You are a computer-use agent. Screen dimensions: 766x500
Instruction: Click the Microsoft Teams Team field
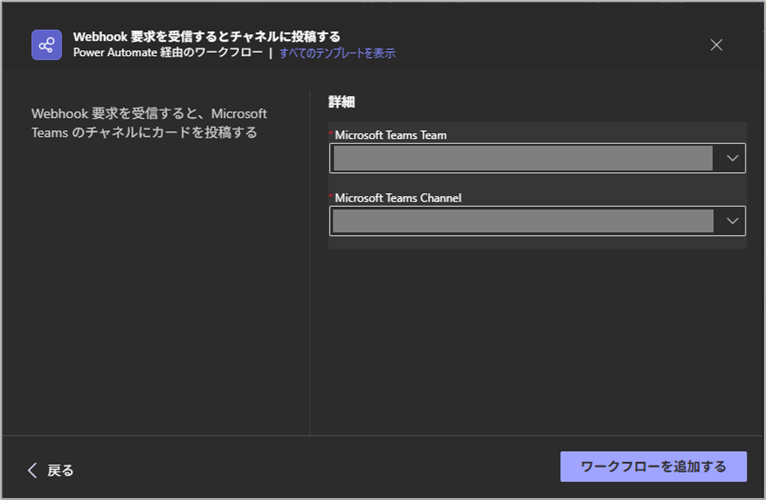tap(537, 158)
